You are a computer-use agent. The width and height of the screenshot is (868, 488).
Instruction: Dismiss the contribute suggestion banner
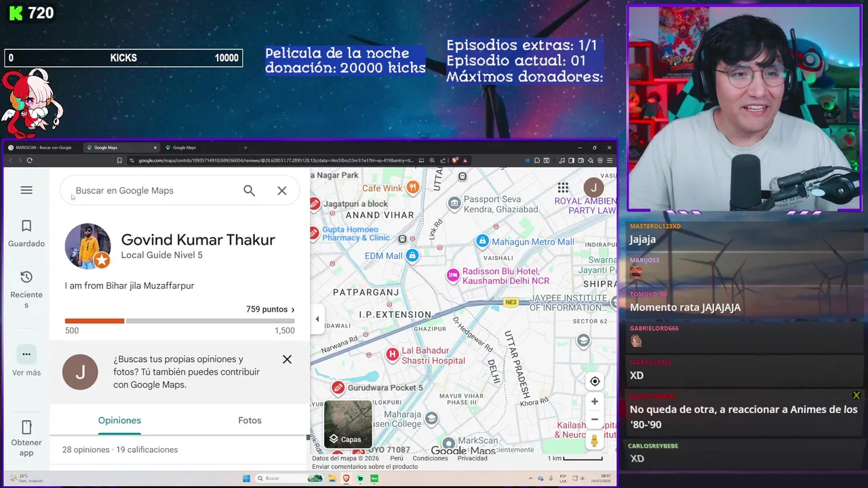coord(287,359)
